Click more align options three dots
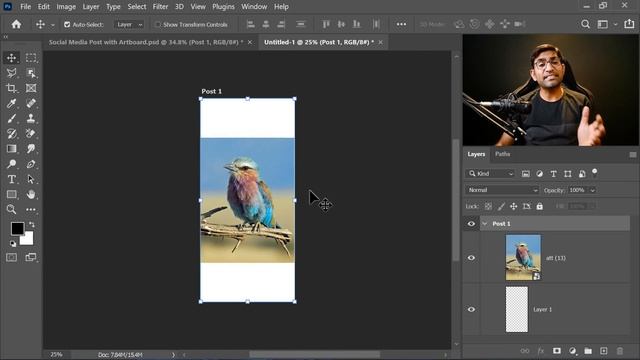 click(401, 24)
